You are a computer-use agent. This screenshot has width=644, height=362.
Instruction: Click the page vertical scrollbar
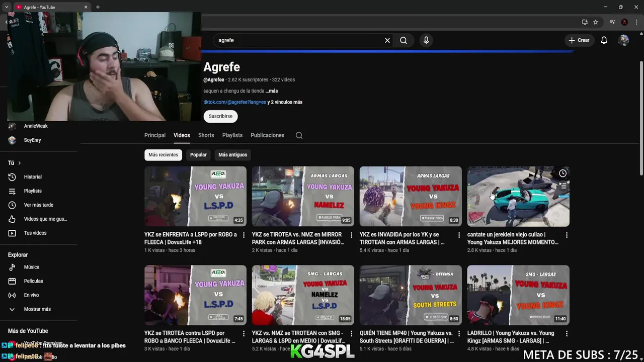coord(640,118)
